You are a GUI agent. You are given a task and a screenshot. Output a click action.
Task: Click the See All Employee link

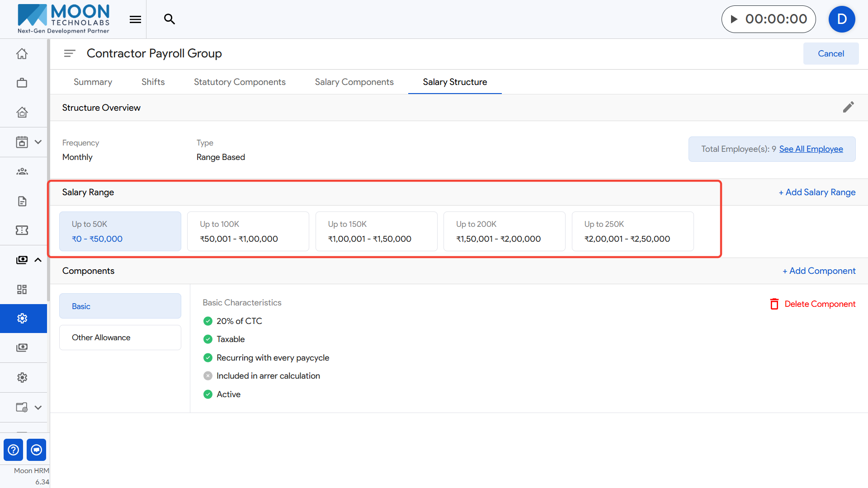point(811,149)
